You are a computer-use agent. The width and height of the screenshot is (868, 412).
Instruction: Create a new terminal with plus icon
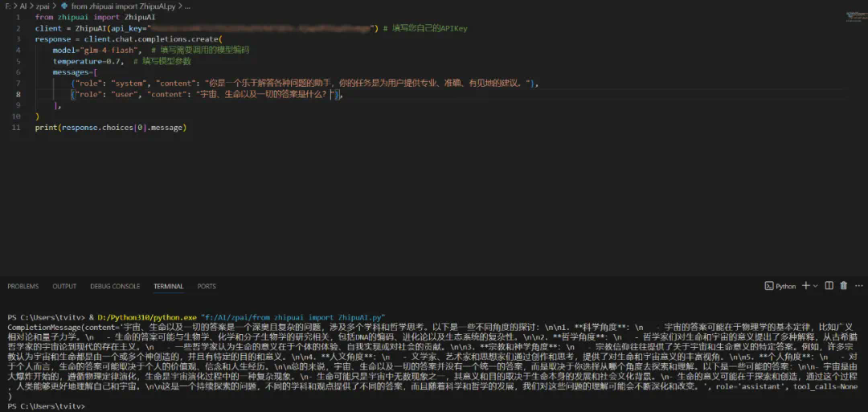click(x=805, y=286)
